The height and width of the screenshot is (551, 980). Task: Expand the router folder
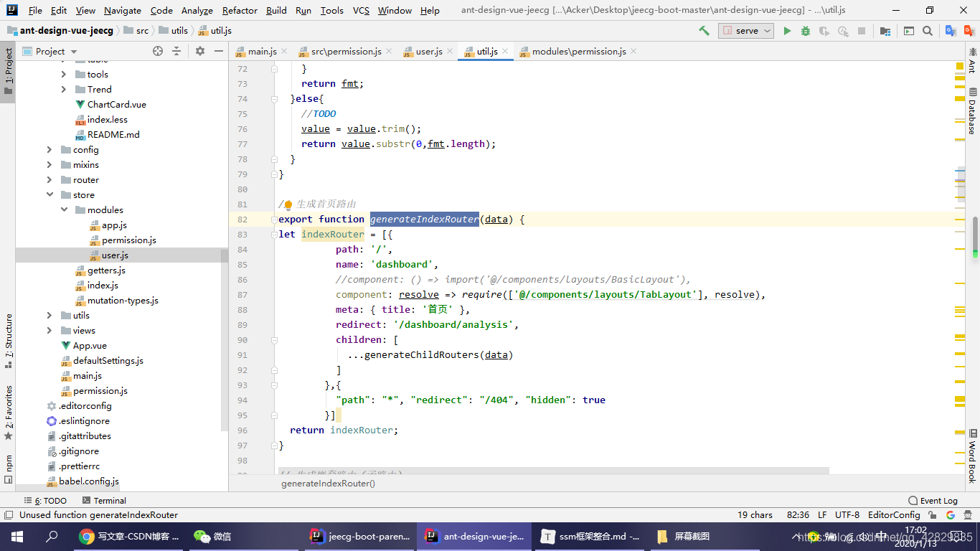point(50,179)
